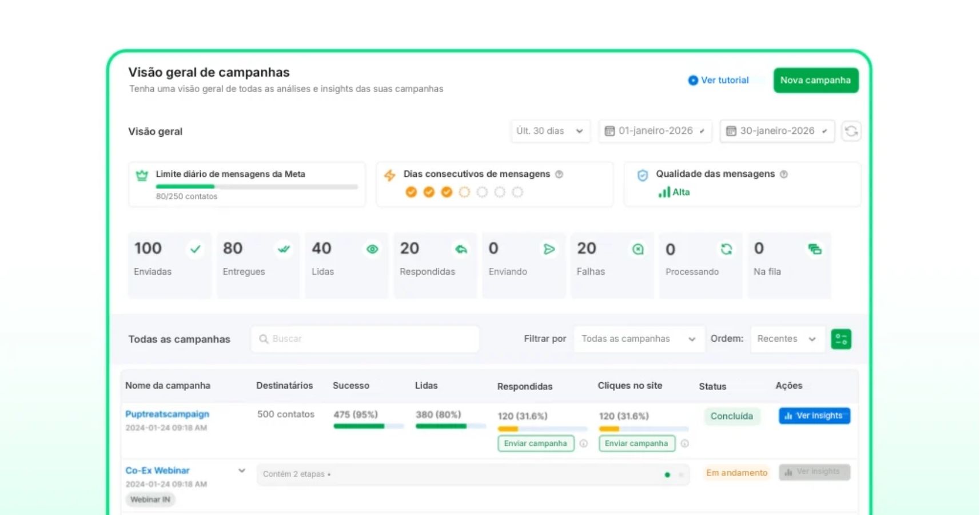Click reply arrow icon on Respondidas card
The height and width of the screenshot is (515, 980).
461,249
